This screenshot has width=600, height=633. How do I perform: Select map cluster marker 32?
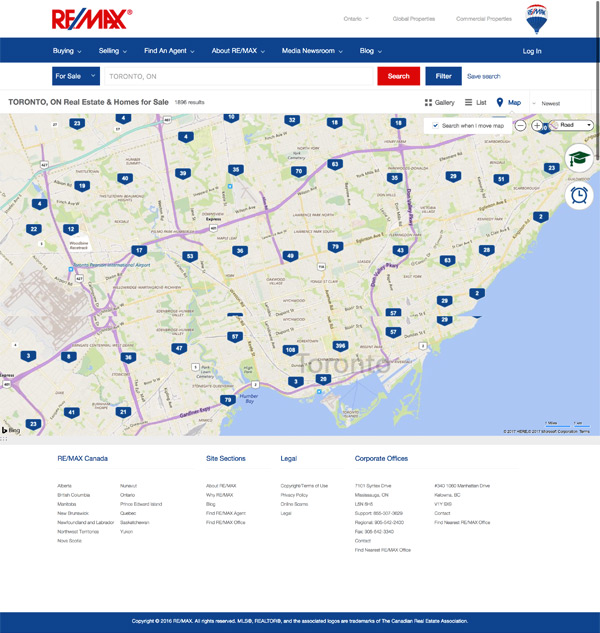point(292,120)
